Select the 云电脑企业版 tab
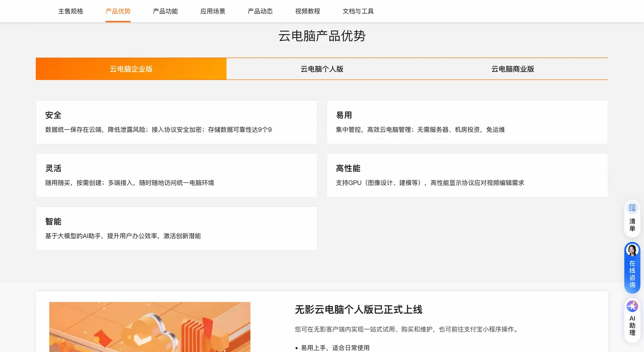The image size is (644, 352). [131, 69]
